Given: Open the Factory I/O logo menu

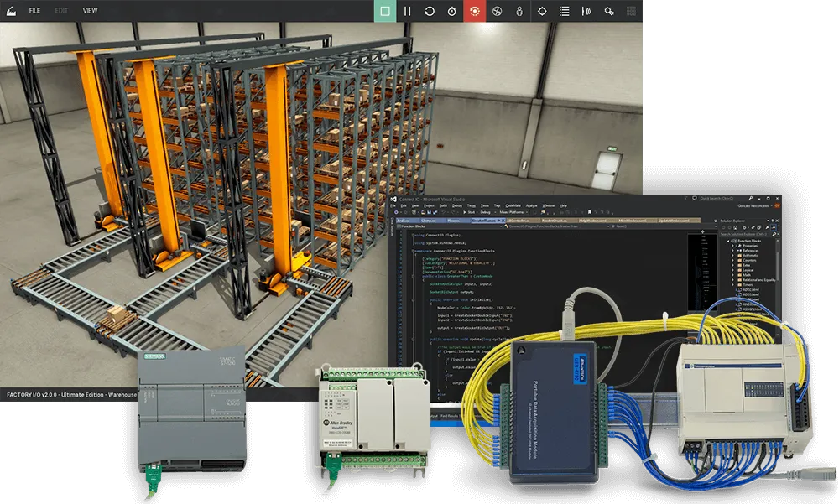Looking at the screenshot, I should pyautogui.click(x=11, y=11).
